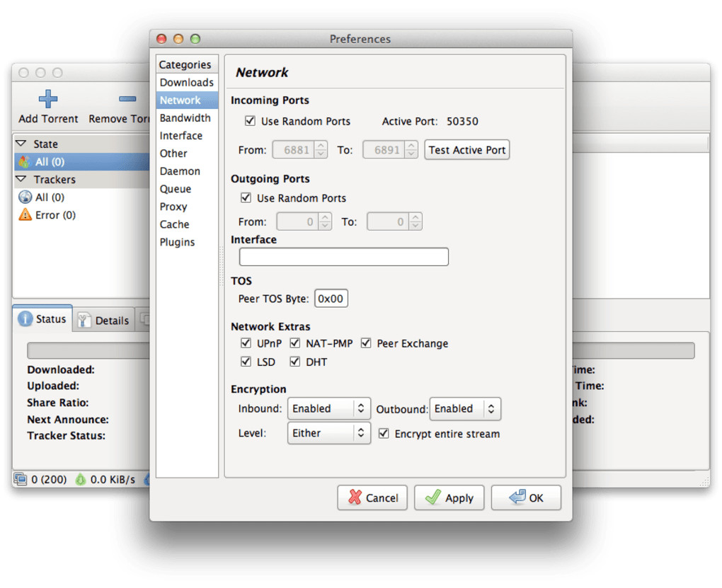Viewport: 722px width, 588px height.
Task: Select the Network category
Action: (187, 100)
